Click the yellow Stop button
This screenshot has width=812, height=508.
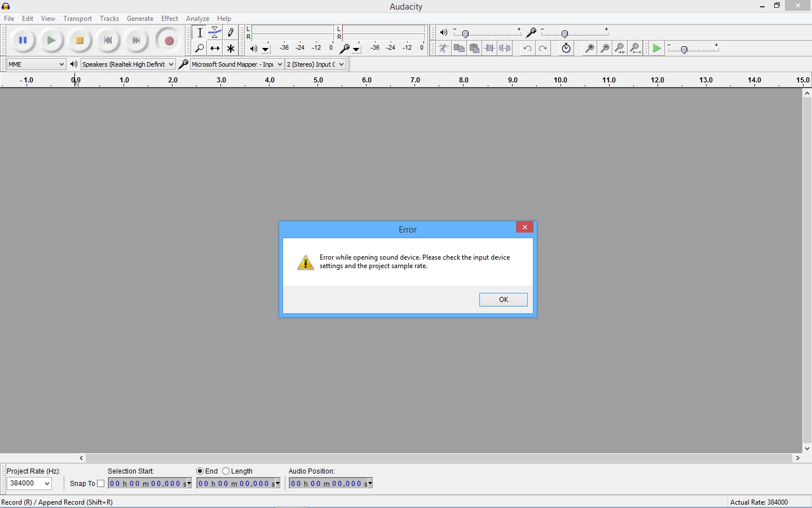80,41
